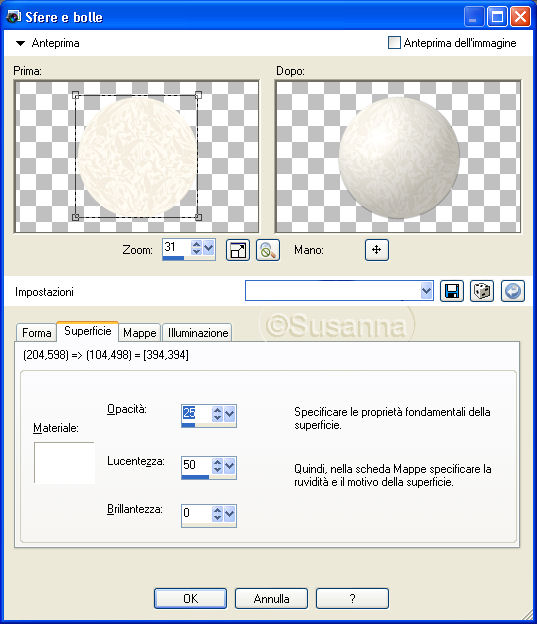Viewport: 537px width, 624px height.
Task: Randomize parameters with the dice icon
Action: point(482,291)
